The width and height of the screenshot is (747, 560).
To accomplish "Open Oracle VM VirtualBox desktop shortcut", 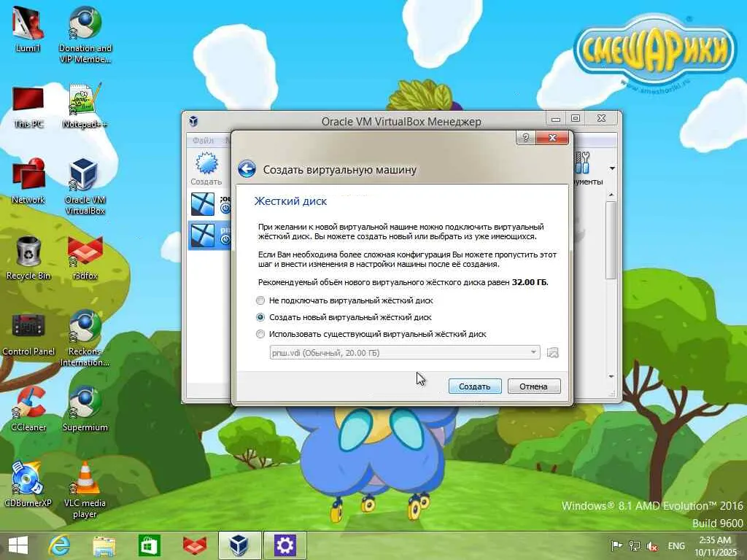I will (85, 187).
